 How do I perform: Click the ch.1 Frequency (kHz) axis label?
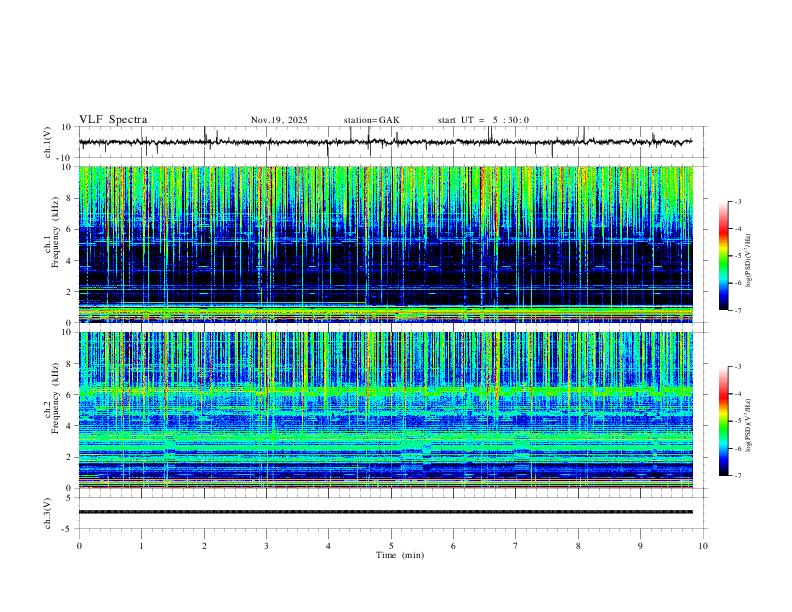pos(52,232)
